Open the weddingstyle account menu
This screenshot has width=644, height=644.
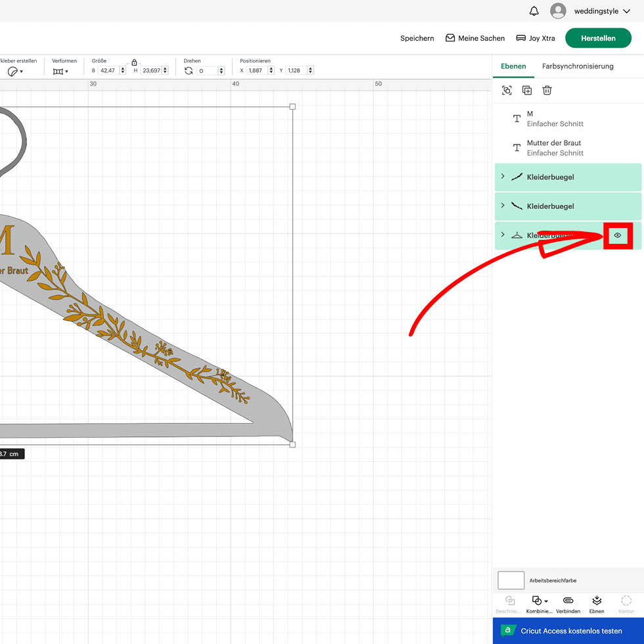[x=592, y=11]
